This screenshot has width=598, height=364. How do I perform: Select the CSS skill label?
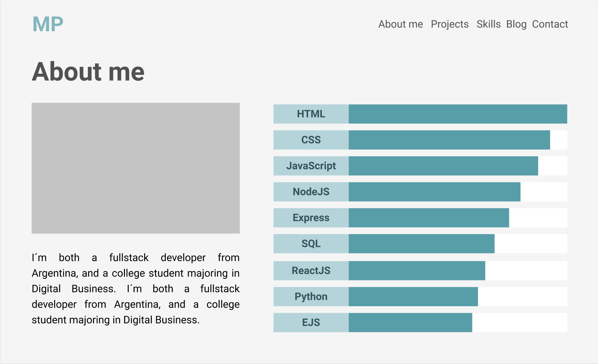click(x=311, y=140)
